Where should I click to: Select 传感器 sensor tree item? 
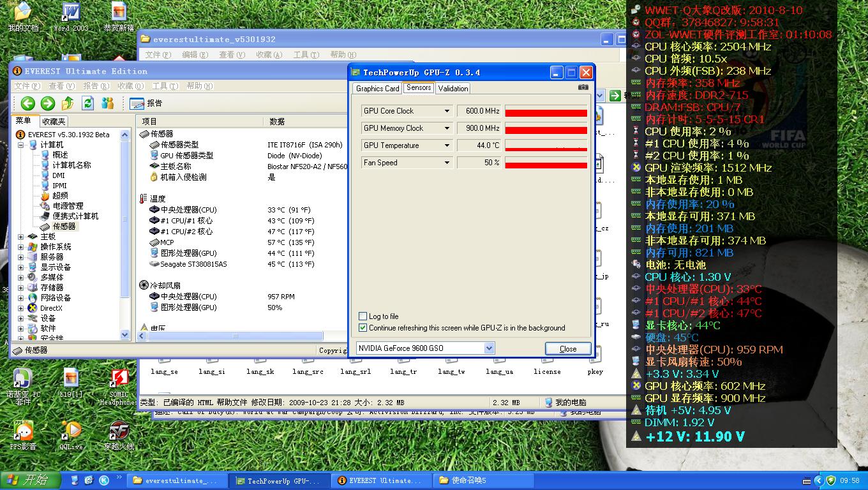pyautogui.click(x=64, y=226)
